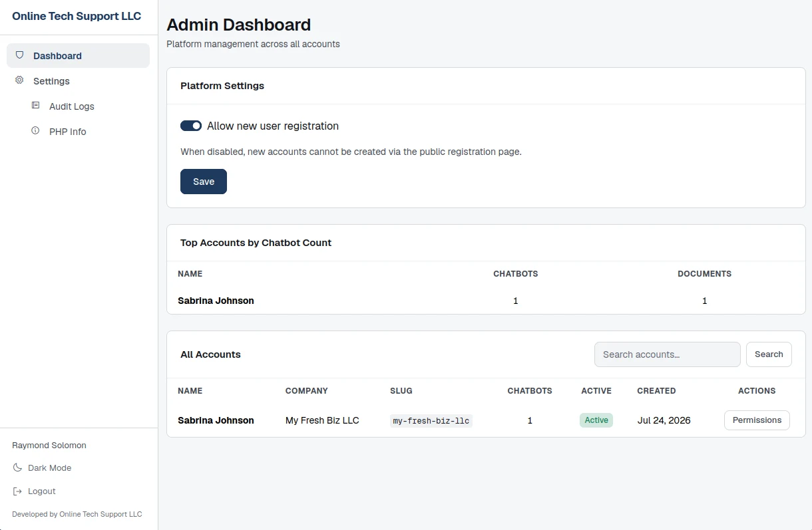Go to Audit Logs page
Screen dimensions: 812x530
click(x=71, y=106)
